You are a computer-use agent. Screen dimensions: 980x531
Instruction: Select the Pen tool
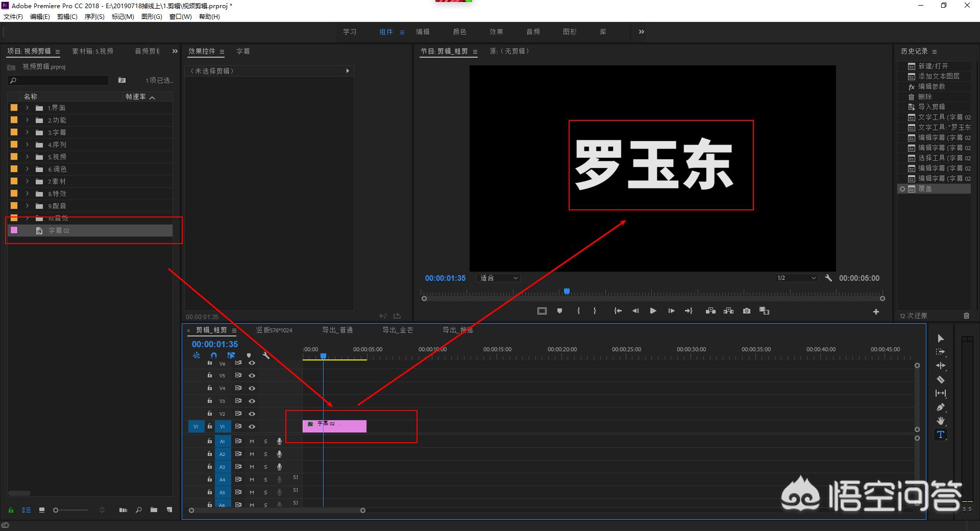pyautogui.click(x=941, y=407)
